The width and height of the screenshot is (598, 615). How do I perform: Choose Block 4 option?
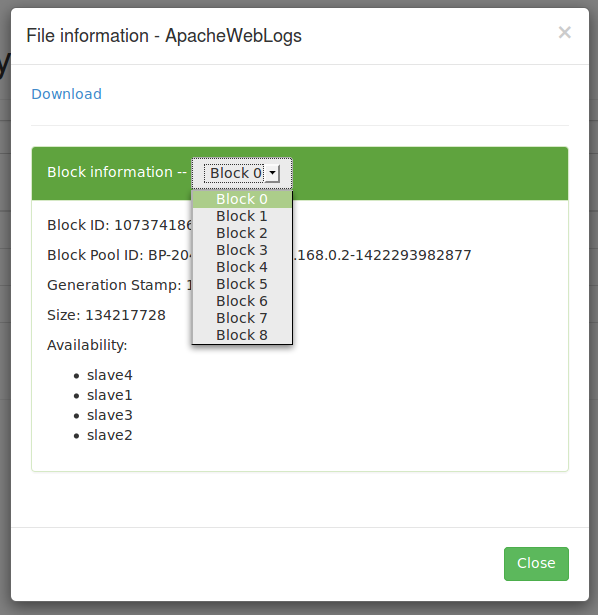point(242,267)
